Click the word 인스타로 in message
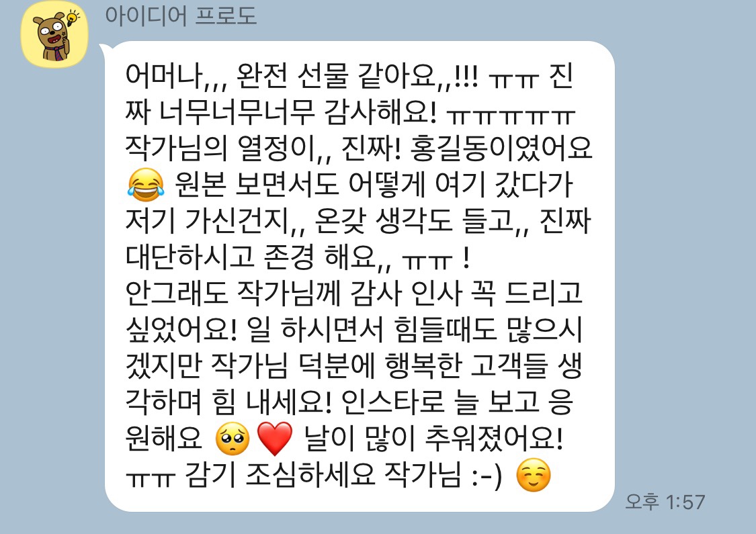Screen dimensions: 756x534 (x=393, y=402)
